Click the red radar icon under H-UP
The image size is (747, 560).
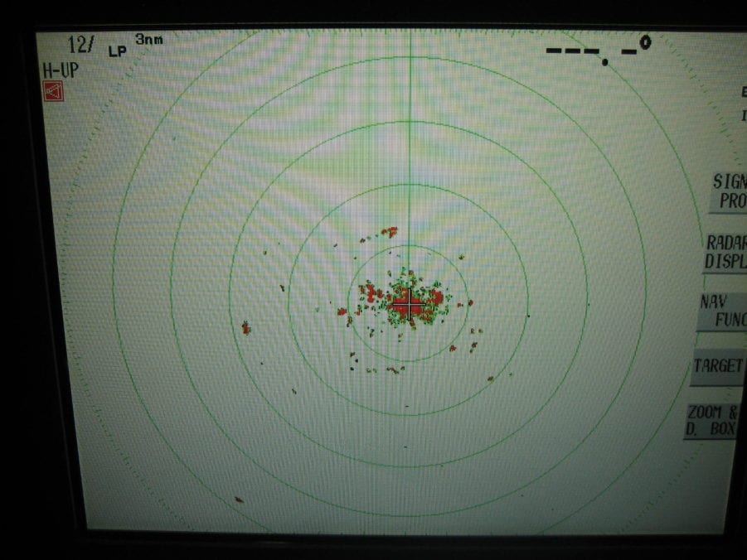53,91
